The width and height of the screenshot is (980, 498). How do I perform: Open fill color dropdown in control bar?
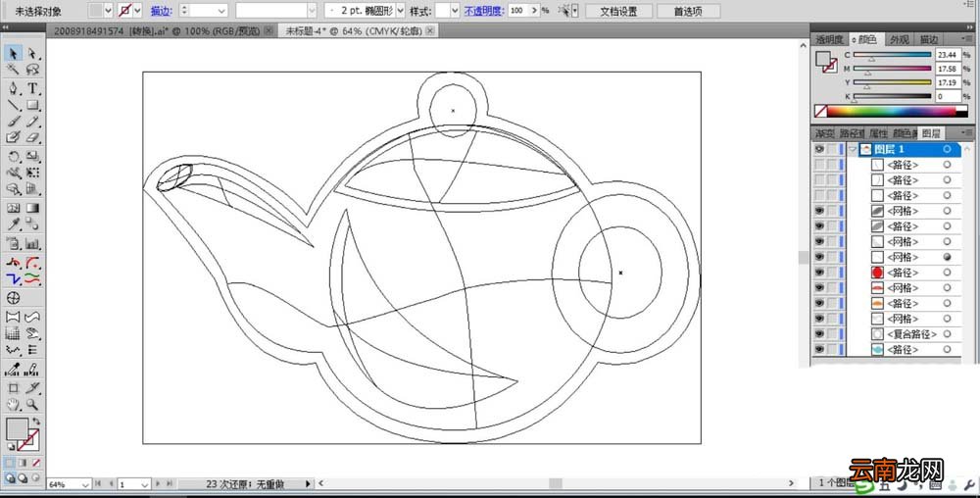pyautogui.click(x=108, y=11)
